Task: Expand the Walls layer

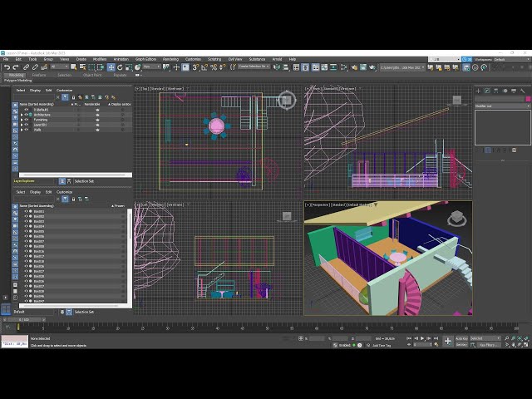Action: point(22,130)
